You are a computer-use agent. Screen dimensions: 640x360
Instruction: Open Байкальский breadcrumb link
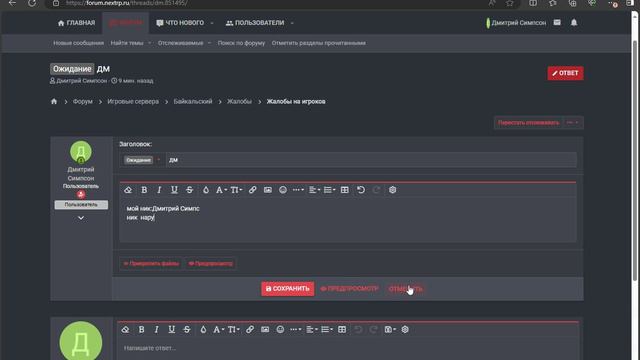[x=193, y=101]
